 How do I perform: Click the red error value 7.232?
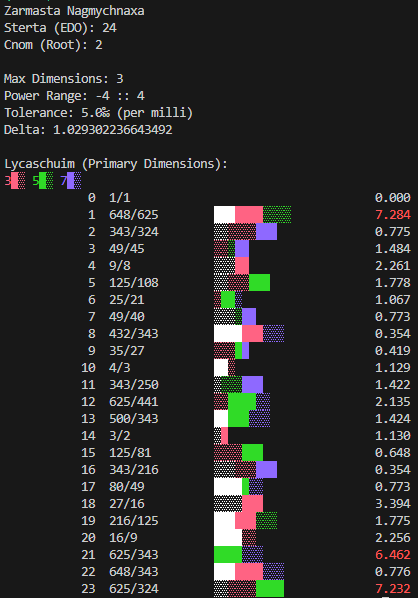(393, 588)
